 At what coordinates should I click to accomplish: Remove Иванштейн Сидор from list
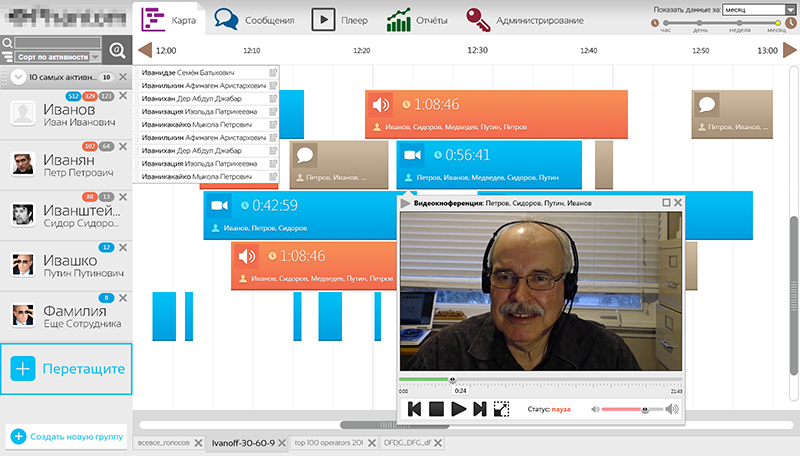pos(123,197)
